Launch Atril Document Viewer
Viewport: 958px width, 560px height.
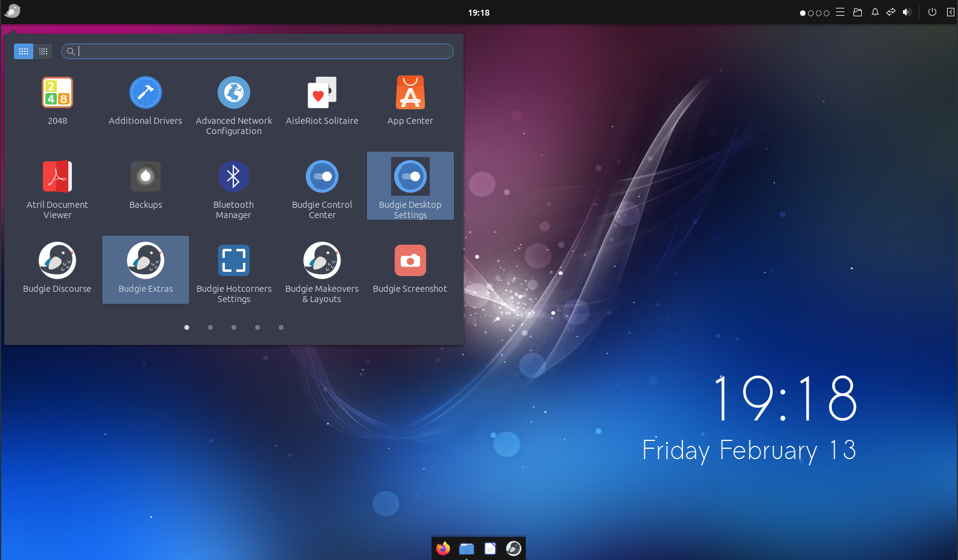(57, 186)
